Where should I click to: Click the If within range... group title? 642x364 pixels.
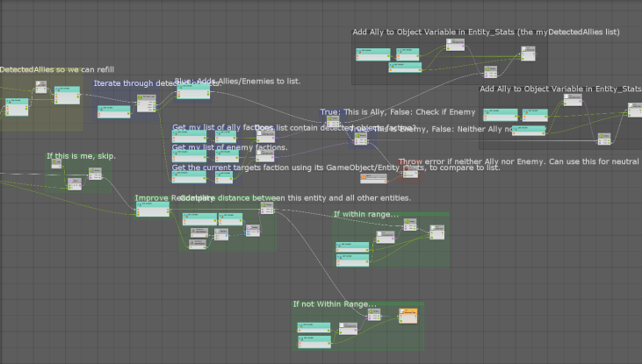[x=366, y=214]
